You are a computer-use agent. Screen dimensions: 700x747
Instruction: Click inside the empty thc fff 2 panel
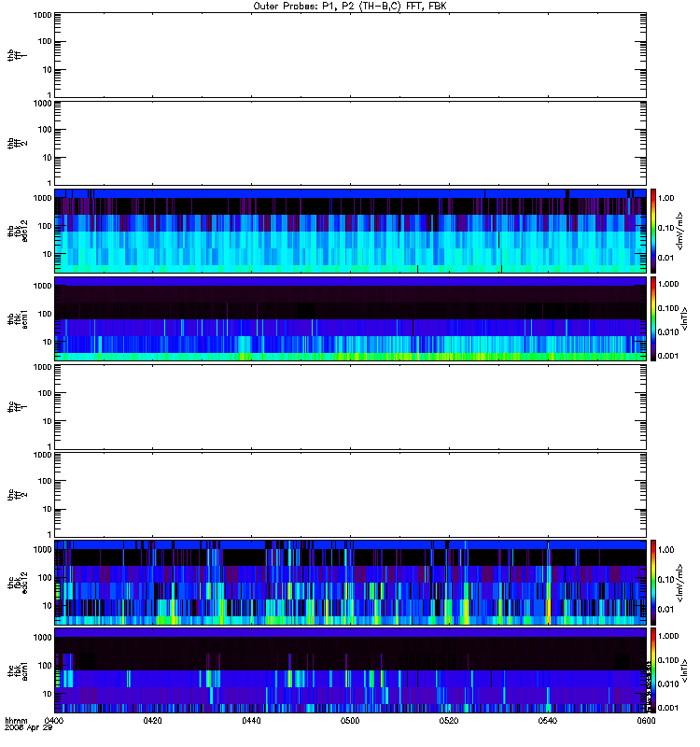point(350,495)
